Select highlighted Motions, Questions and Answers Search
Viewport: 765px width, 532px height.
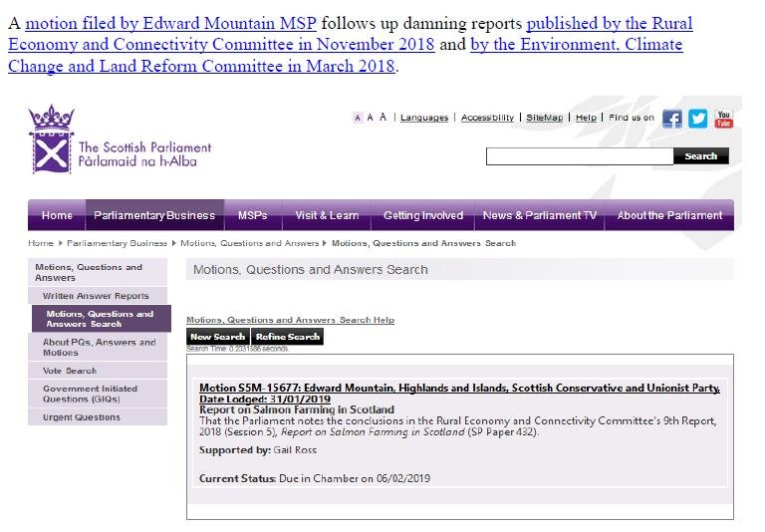[x=102, y=319]
